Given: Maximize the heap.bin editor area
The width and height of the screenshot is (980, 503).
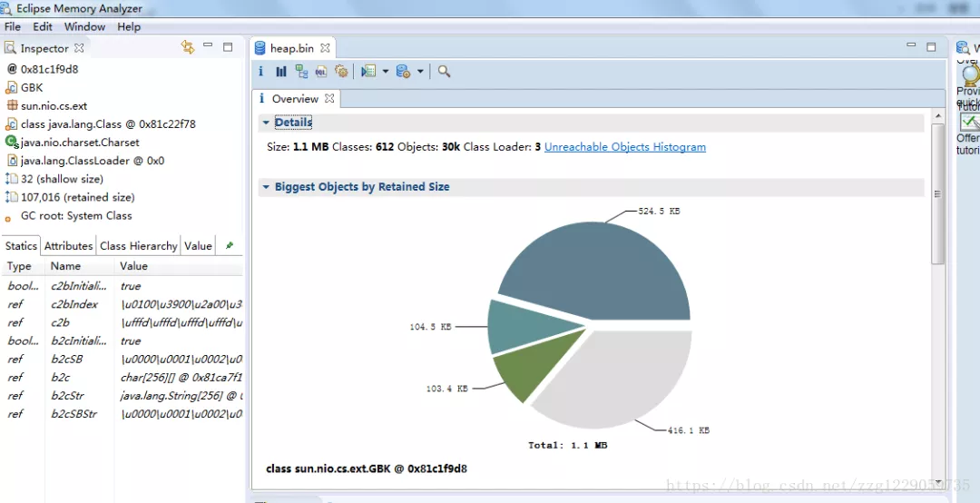Looking at the screenshot, I should [931, 47].
